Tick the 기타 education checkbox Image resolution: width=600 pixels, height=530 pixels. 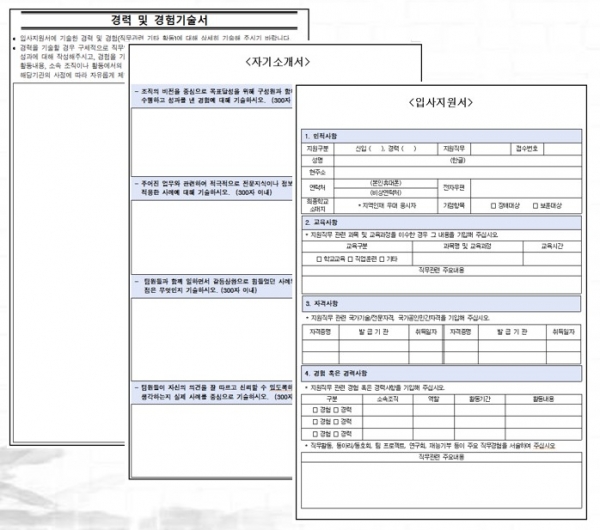[x=382, y=259]
